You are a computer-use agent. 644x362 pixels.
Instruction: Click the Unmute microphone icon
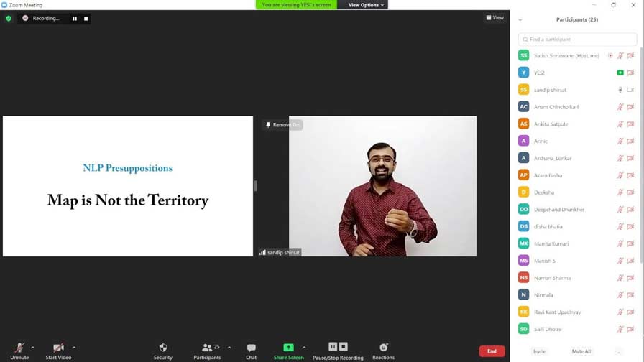point(19,348)
